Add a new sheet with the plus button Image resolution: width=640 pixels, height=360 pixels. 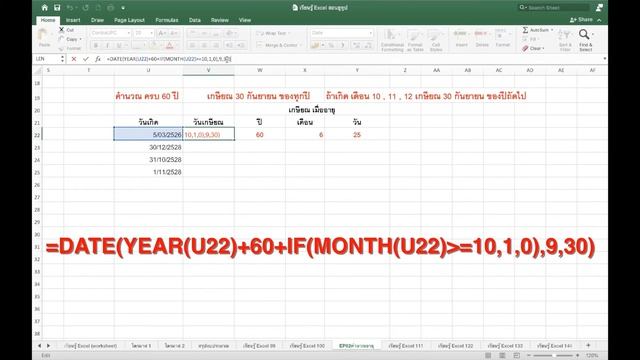588,345
